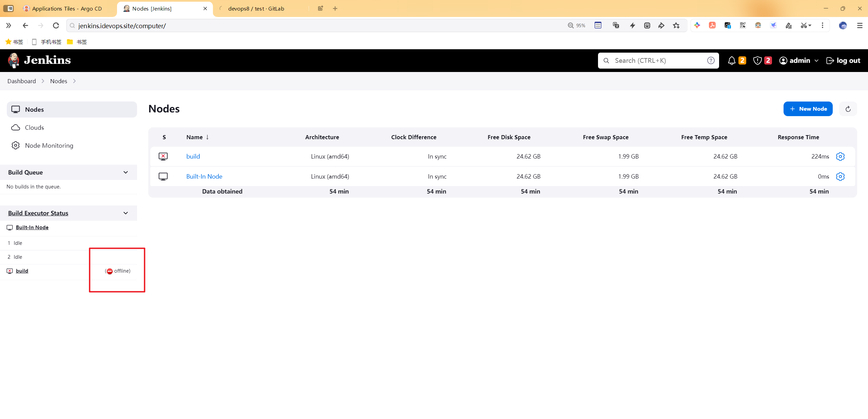Viewport: 868px width, 419px height.
Task: Sort by Free Disk Space column
Action: (509, 137)
